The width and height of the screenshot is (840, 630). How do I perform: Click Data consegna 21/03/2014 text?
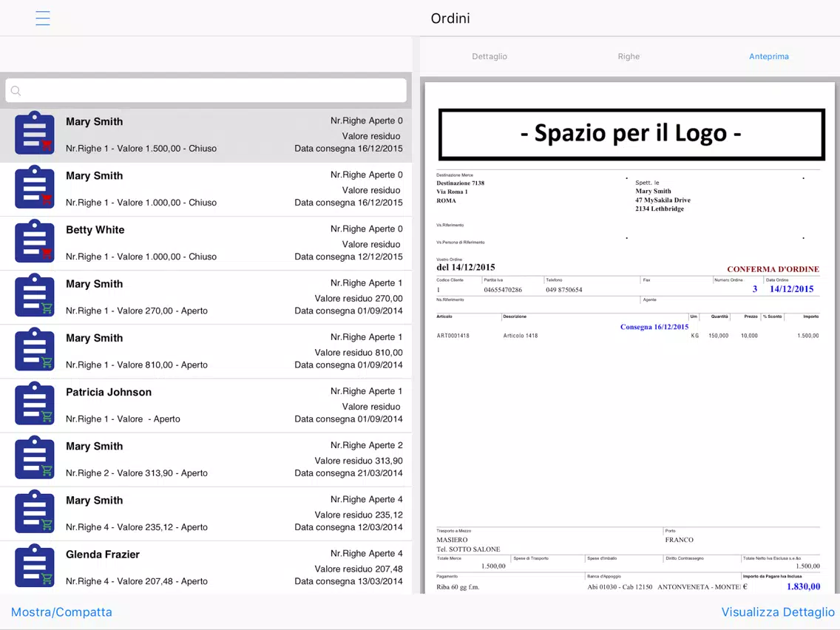click(x=348, y=473)
